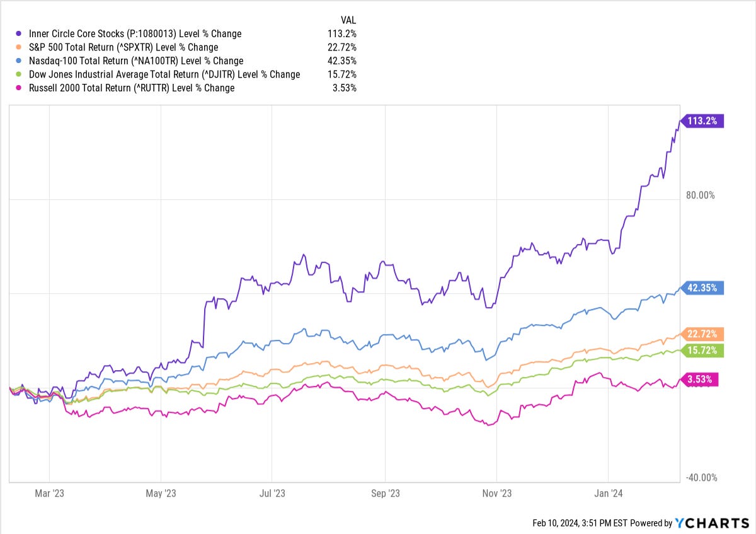Select the Dow Jones Industrial Average legend label

(x=164, y=74)
